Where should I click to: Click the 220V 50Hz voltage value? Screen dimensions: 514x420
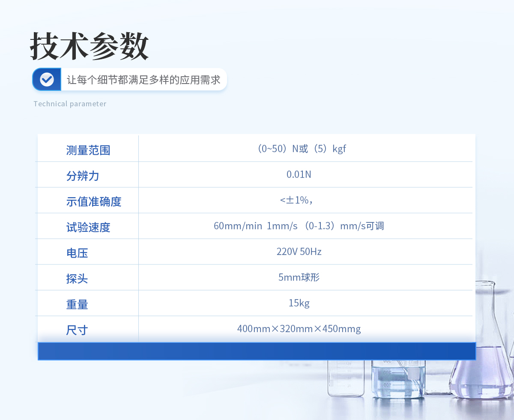pyautogui.click(x=299, y=252)
